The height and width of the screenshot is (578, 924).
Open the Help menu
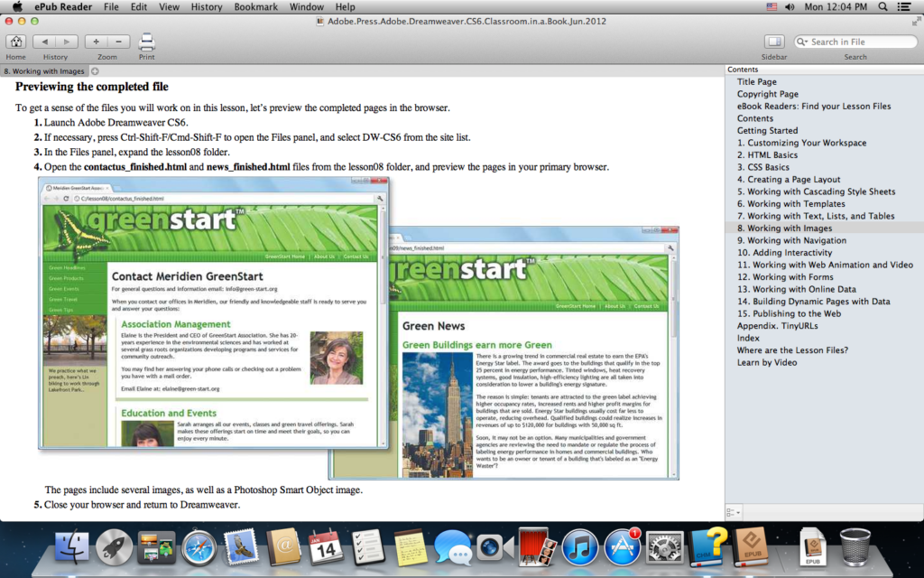(346, 7)
